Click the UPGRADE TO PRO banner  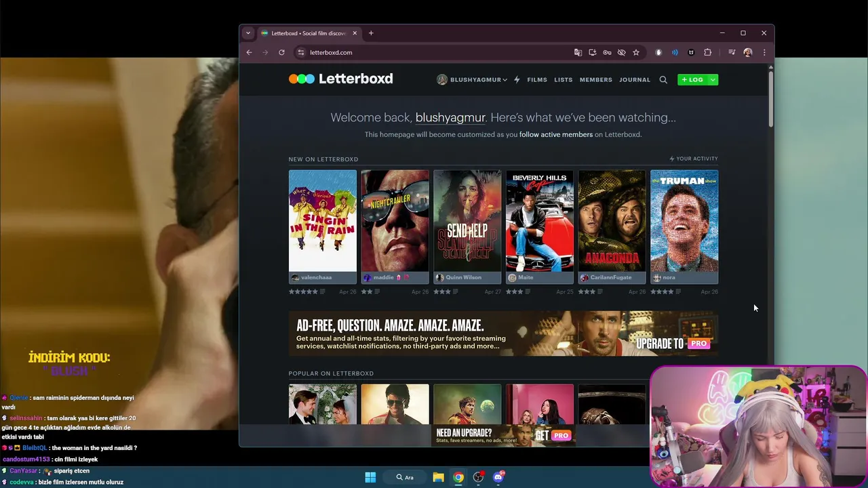(503, 333)
